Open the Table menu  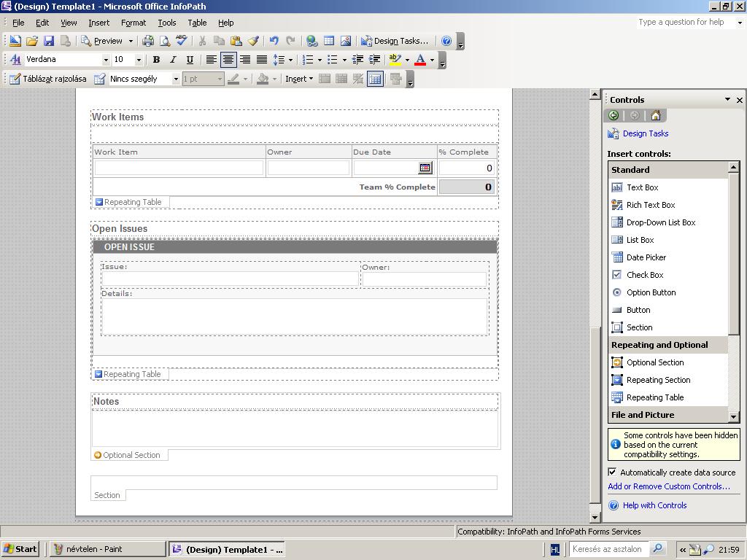pyautogui.click(x=197, y=23)
